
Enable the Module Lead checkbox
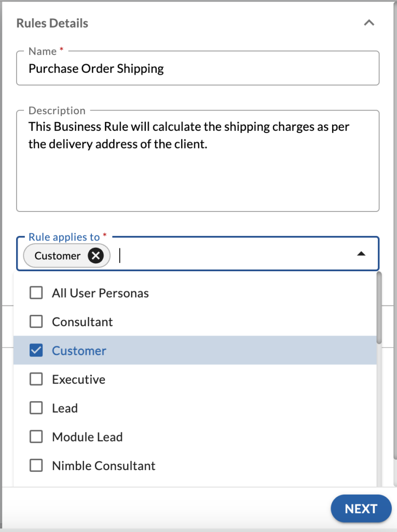pos(36,437)
